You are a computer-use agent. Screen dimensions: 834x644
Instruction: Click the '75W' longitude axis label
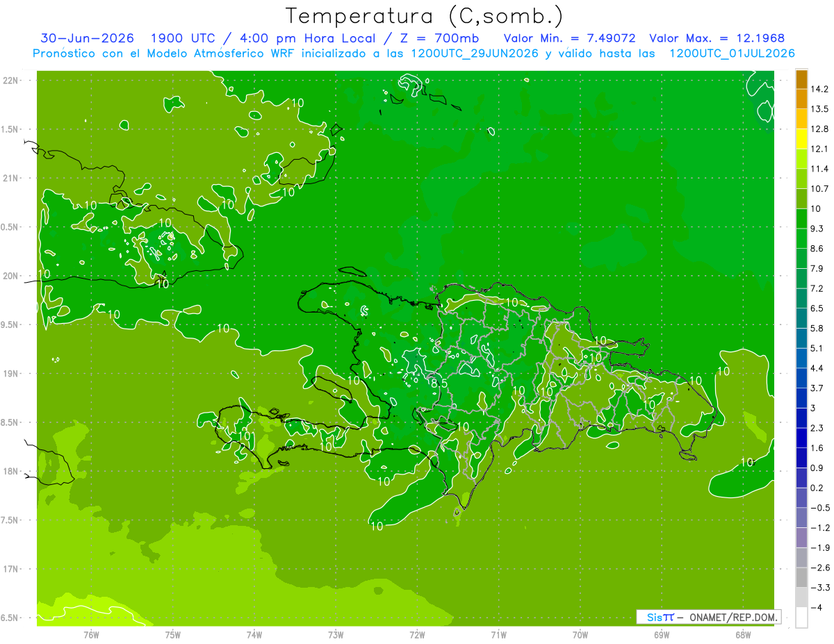tap(173, 634)
